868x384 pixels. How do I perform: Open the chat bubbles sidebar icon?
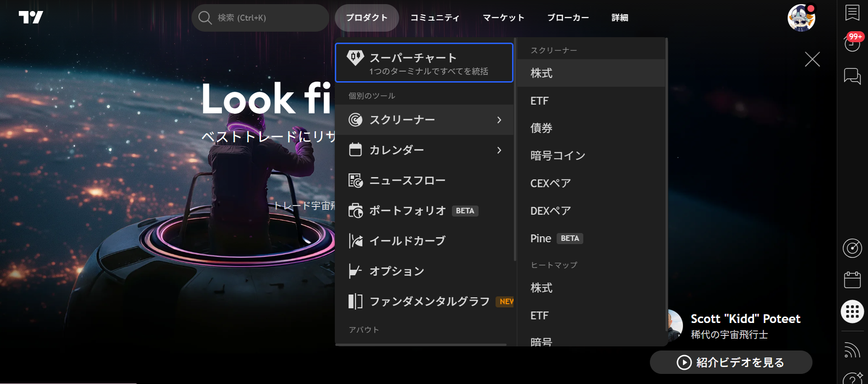click(852, 76)
